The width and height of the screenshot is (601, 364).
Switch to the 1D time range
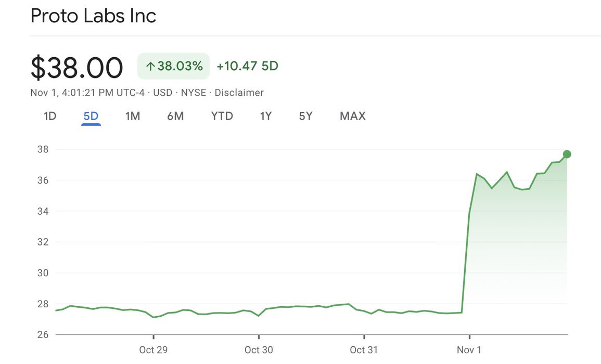(x=50, y=116)
